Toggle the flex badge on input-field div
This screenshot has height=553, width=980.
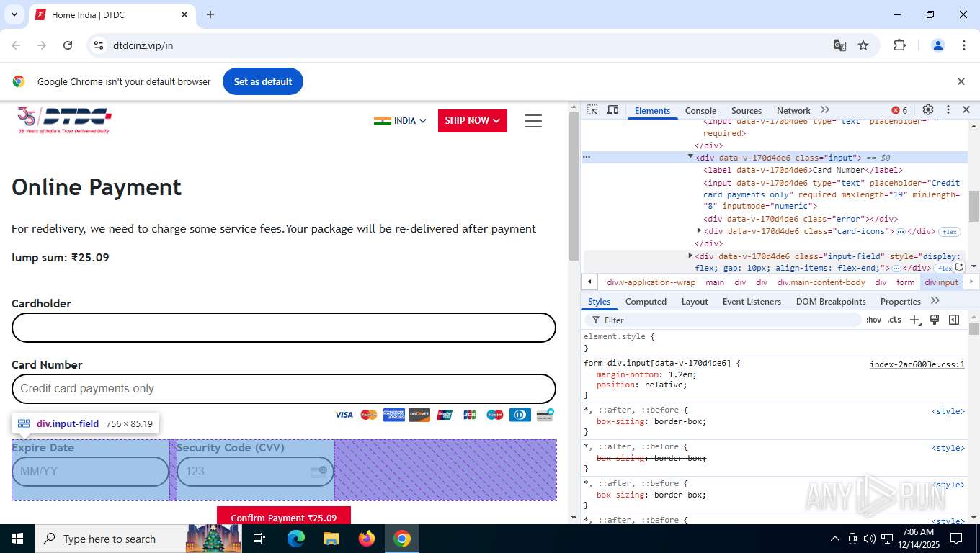[x=945, y=269]
